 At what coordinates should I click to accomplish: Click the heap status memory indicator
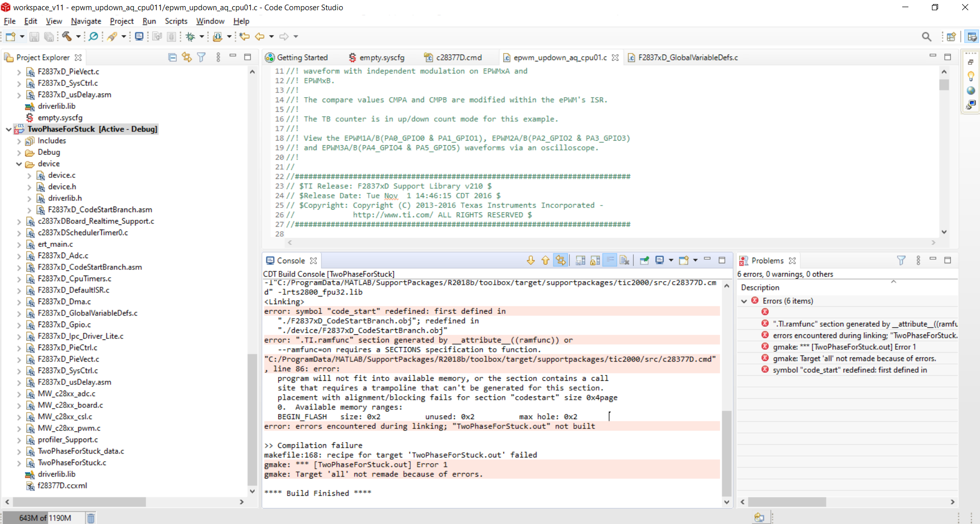45,518
